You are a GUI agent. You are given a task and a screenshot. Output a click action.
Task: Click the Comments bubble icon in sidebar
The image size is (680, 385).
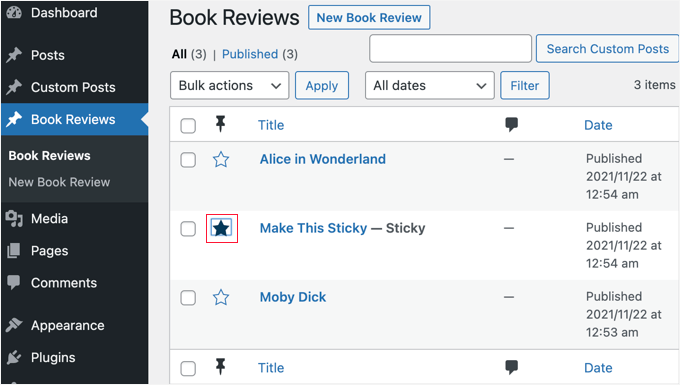coord(14,283)
